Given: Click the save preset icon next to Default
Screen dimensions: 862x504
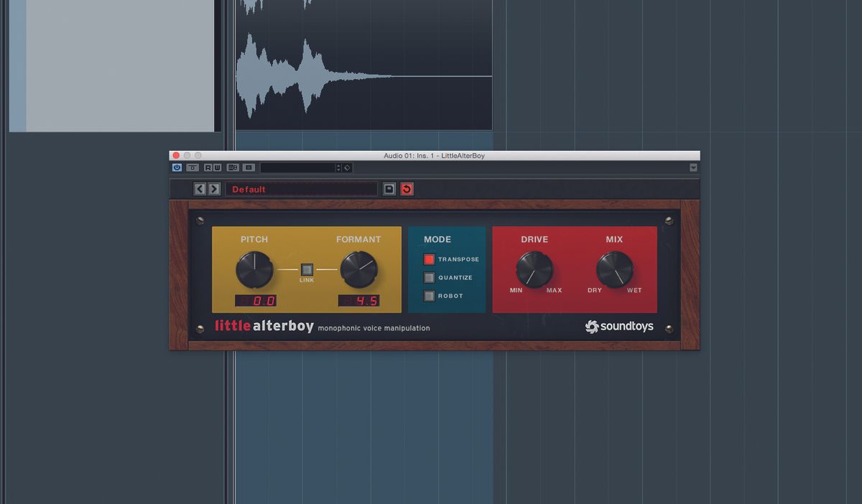Looking at the screenshot, I should (x=389, y=189).
